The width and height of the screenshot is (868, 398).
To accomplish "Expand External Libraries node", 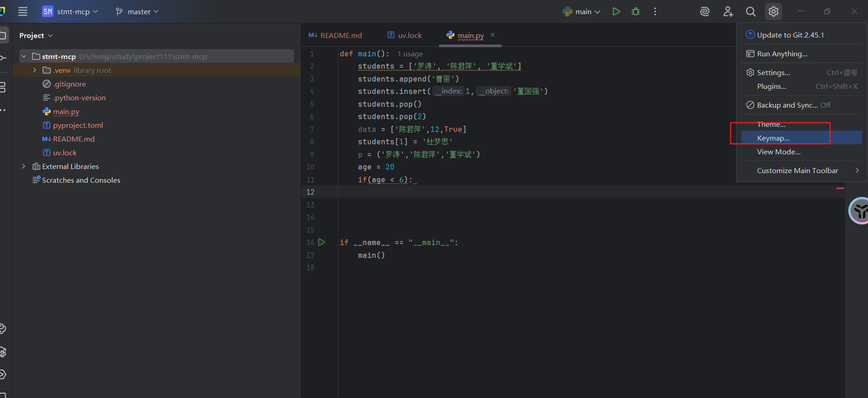I will [24, 166].
